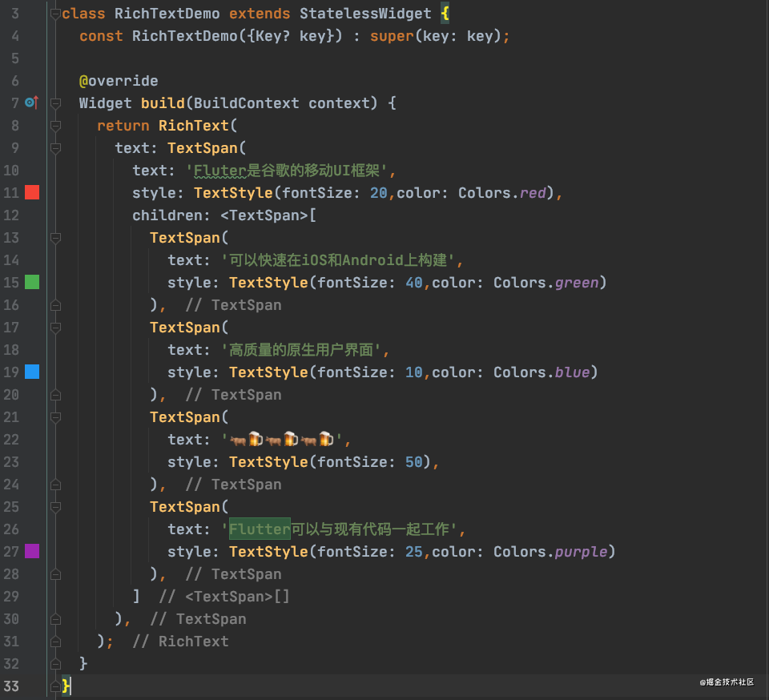The height and width of the screenshot is (700, 769).
Task: Click the yellow opening brace on line 3
Action: coord(445,14)
